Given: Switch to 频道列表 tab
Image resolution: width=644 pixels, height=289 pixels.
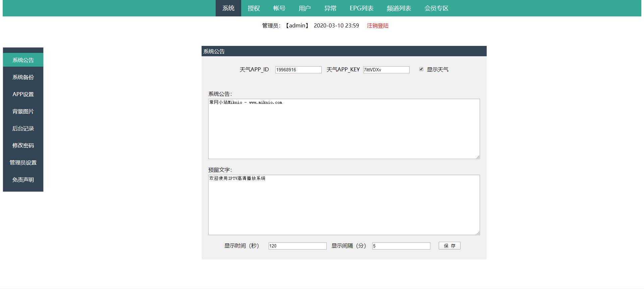Looking at the screenshot, I should coord(399,8).
